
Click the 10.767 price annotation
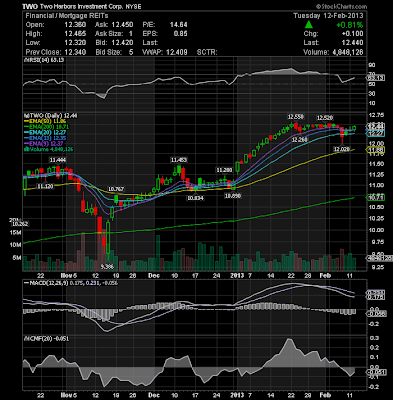[116, 189]
